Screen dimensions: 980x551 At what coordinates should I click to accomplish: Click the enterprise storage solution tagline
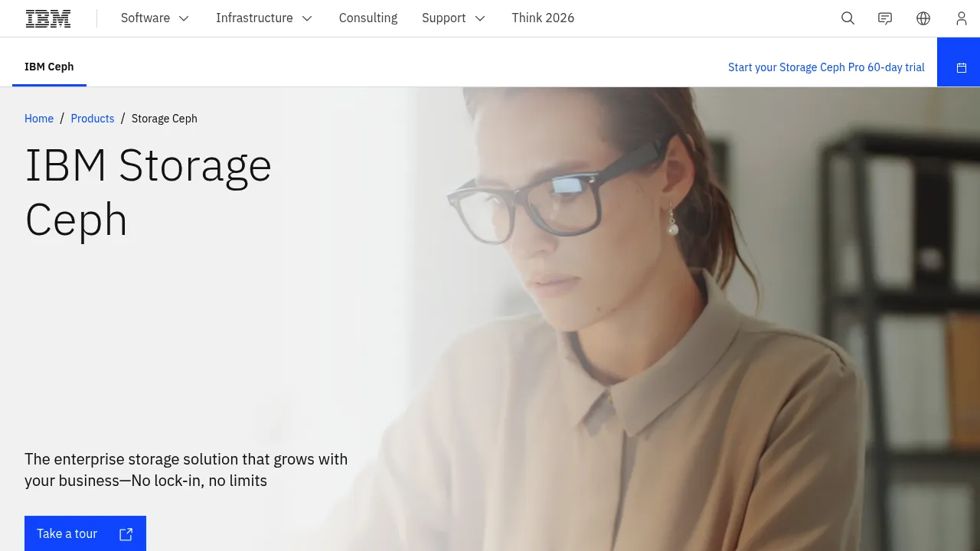point(186,470)
